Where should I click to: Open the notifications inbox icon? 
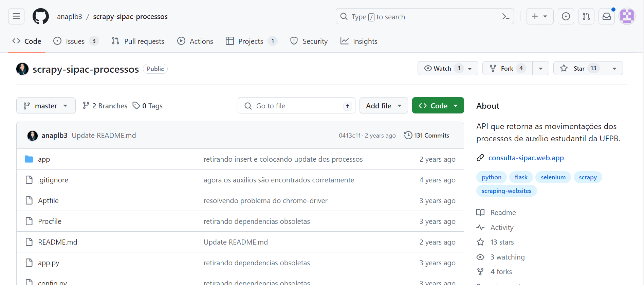click(x=606, y=16)
